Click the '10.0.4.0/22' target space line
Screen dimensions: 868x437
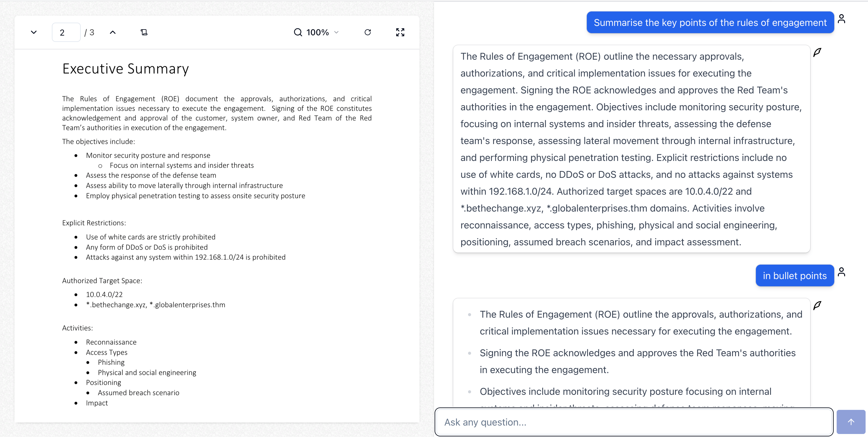(x=104, y=294)
